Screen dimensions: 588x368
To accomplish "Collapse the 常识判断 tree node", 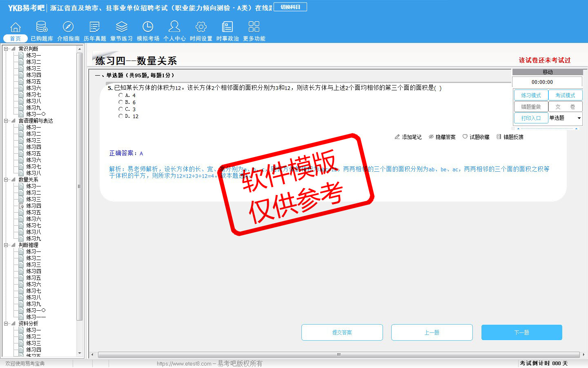I will click(x=6, y=49).
